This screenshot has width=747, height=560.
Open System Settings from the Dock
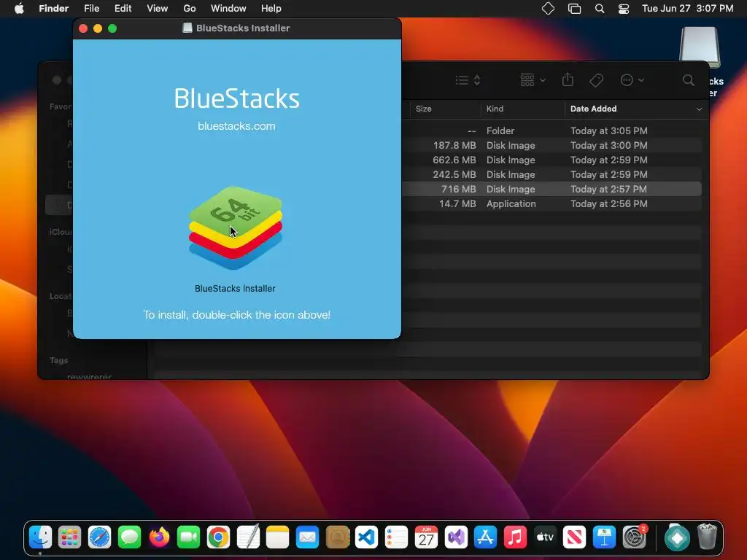pos(634,537)
